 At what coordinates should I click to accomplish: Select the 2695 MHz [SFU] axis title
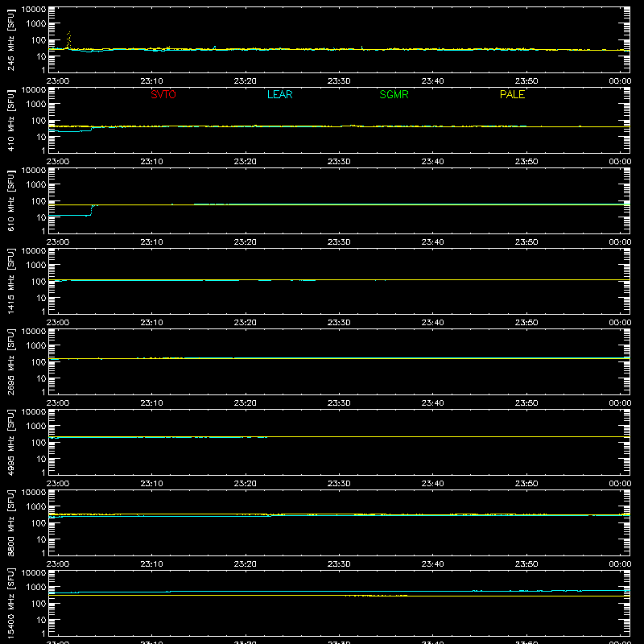coord(10,361)
